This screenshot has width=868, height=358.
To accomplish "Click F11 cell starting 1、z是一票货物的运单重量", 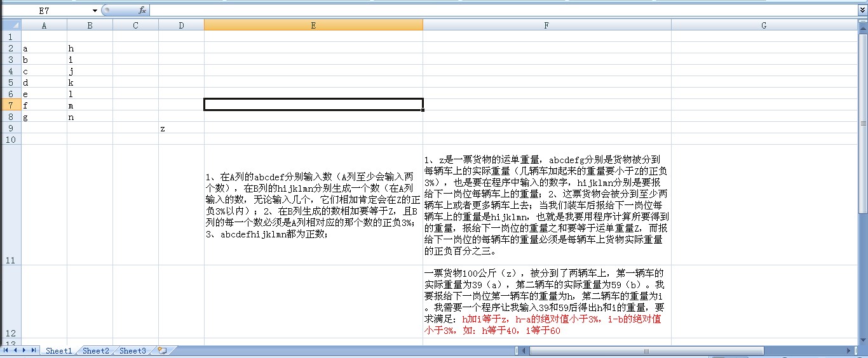I will coord(547,205).
